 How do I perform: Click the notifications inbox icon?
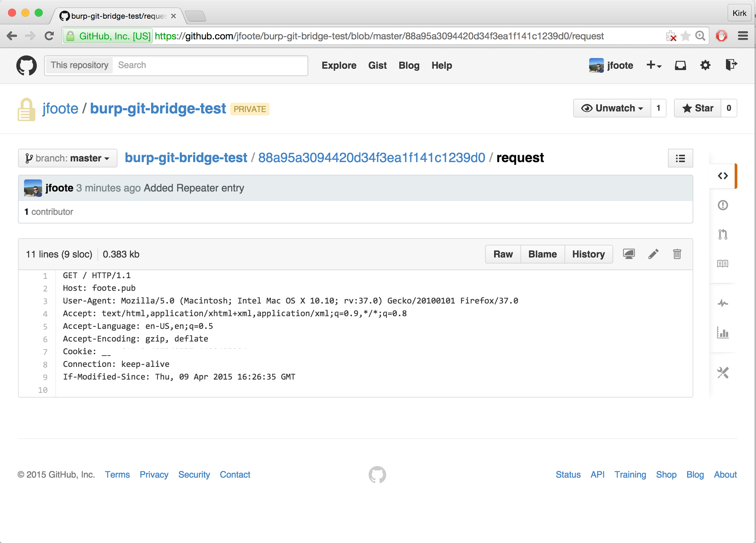680,65
